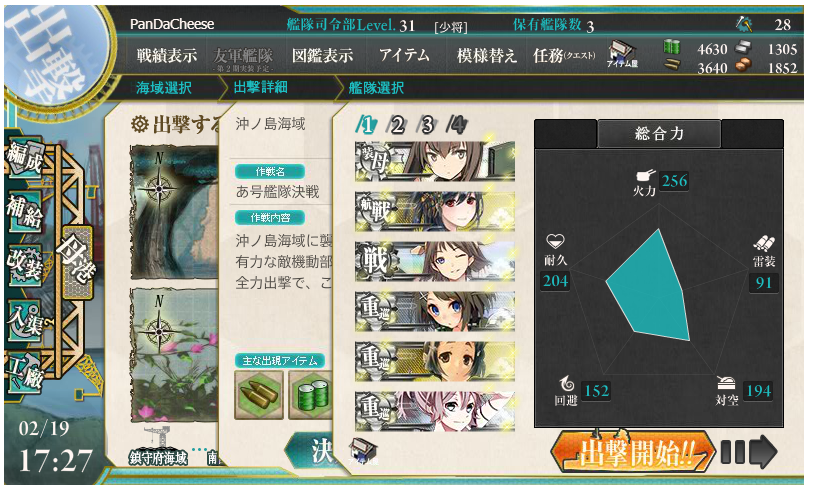Click the 総合力 overall power tab
813x490 pixels.
(659, 134)
